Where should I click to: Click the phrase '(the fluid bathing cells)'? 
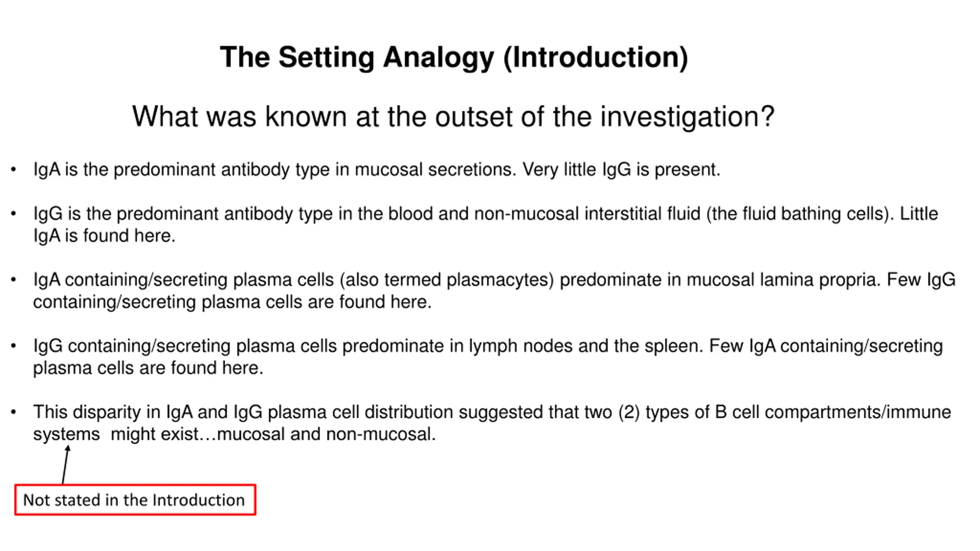click(800, 214)
